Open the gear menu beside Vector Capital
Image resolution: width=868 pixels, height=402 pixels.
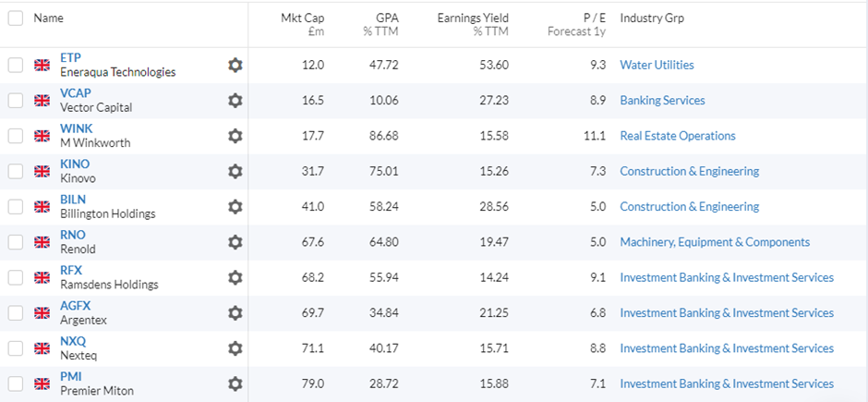pyautogui.click(x=235, y=101)
